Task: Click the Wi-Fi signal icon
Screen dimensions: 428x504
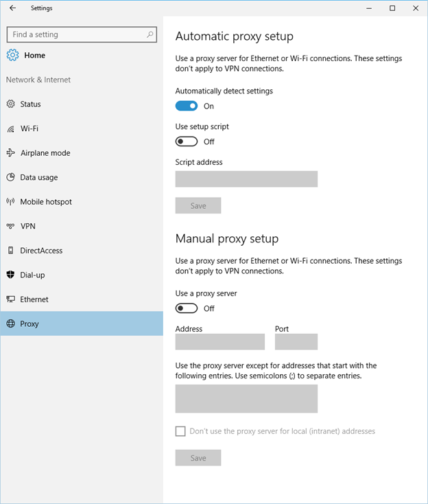Action: coord(11,128)
